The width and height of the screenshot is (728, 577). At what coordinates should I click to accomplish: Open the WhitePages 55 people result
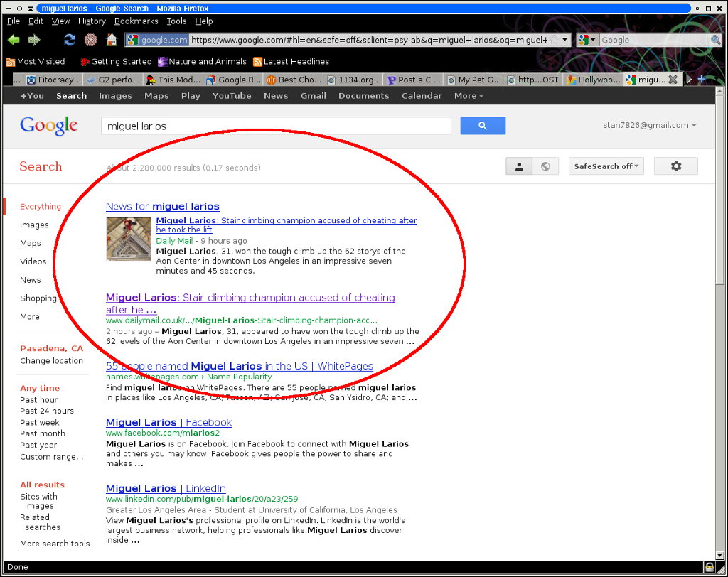pos(239,366)
